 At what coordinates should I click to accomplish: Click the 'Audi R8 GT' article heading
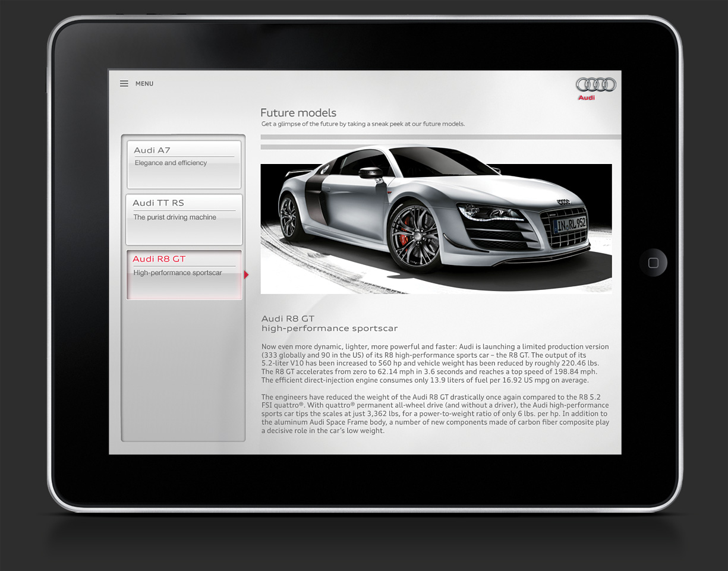pyautogui.click(x=288, y=318)
